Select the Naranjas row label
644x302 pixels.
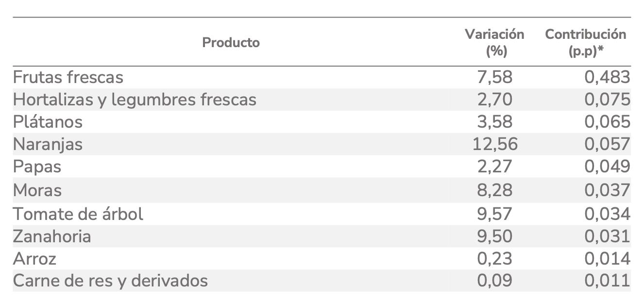tap(48, 144)
